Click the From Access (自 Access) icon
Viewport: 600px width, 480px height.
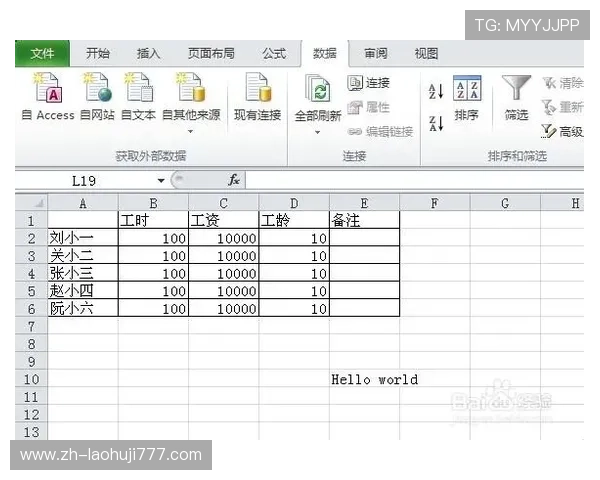48,87
